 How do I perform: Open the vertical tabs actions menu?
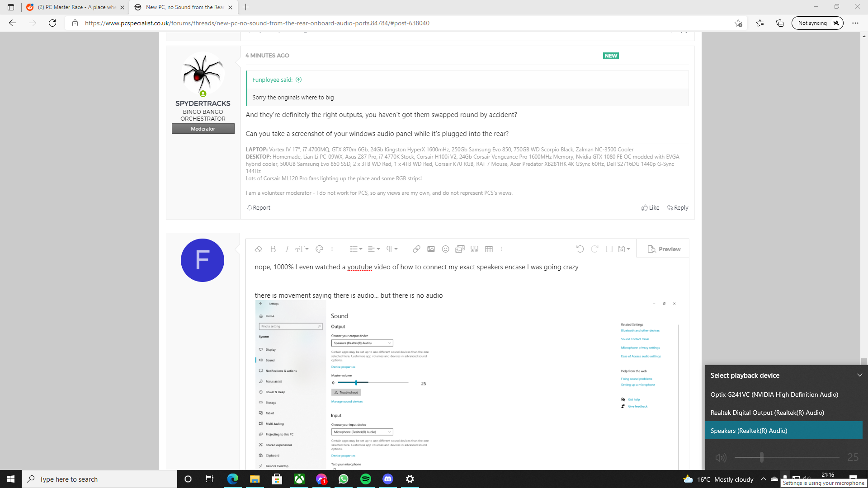point(11,7)
